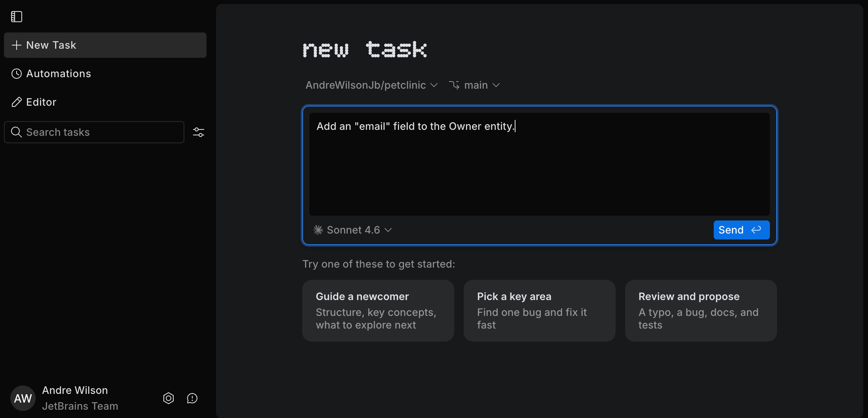Focus the Search tasks field
The height and width of the screenshot is (418, 868).
click(x=94, y=132)
